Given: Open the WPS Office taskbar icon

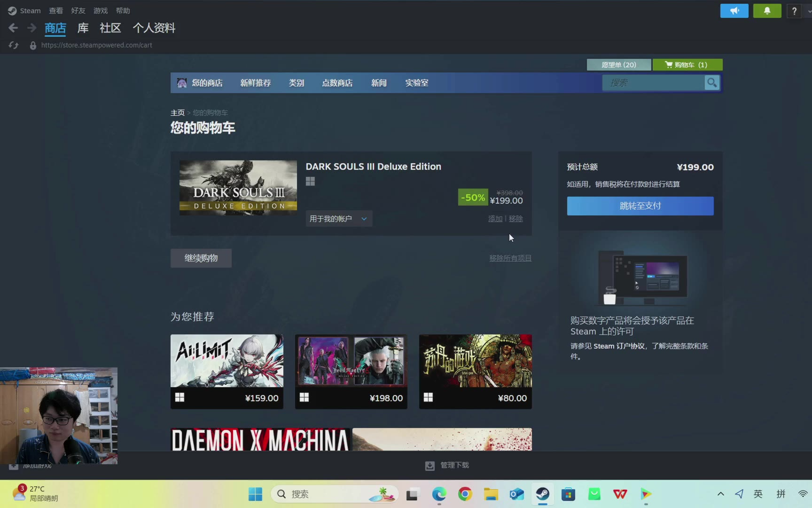Looking at the screenshot, I should pyautogui.click(x=620, y=494).
